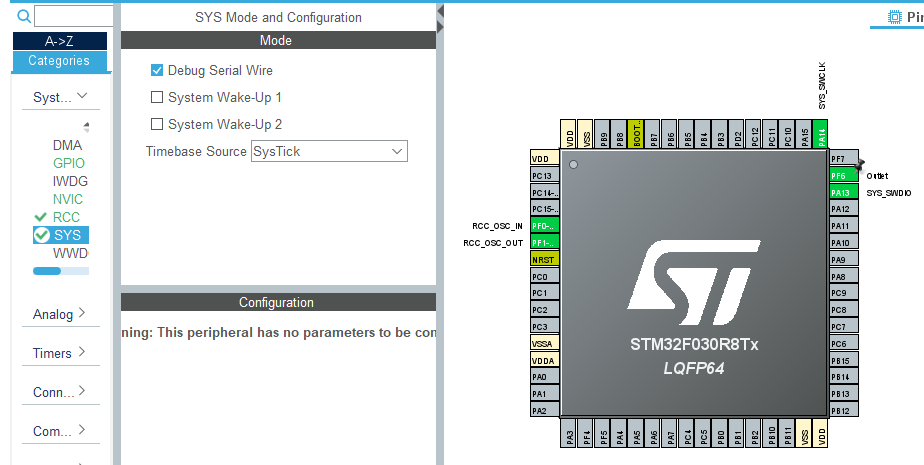Click the ST logo on the chip
The height and width of the screenshot is (465, 924).
click(694, 283)
